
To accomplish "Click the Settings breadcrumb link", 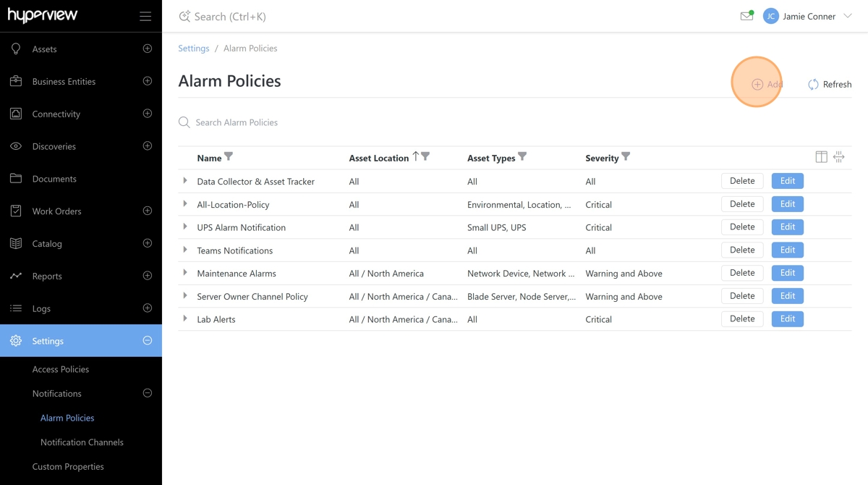I will pos(194,48).
